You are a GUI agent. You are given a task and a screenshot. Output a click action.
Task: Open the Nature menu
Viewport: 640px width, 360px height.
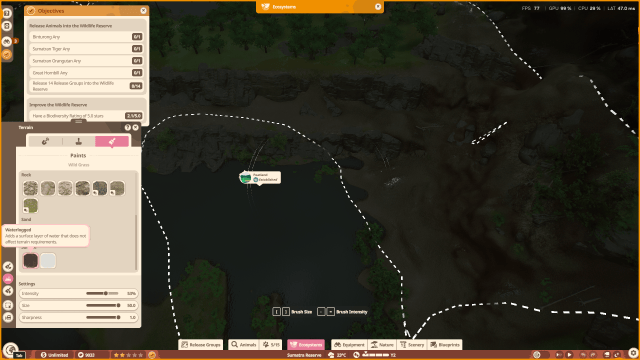pyautogui.click(x=382, y=345)
